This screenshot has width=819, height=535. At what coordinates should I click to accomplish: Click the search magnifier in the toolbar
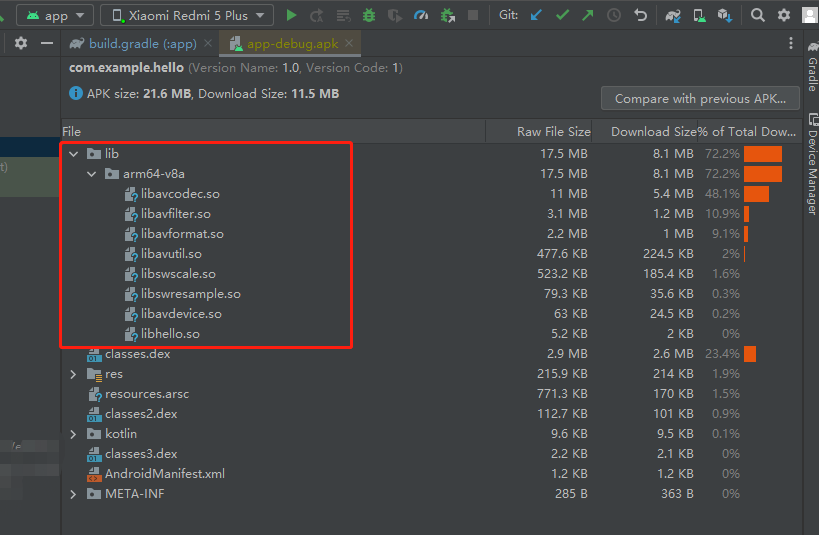pos(758,15)
